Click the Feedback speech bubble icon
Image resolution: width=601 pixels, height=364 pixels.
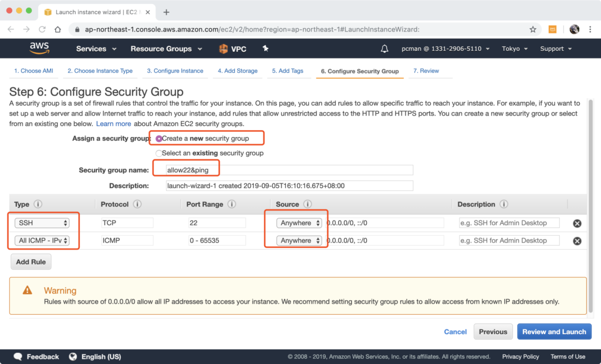[x=18, y=357]
